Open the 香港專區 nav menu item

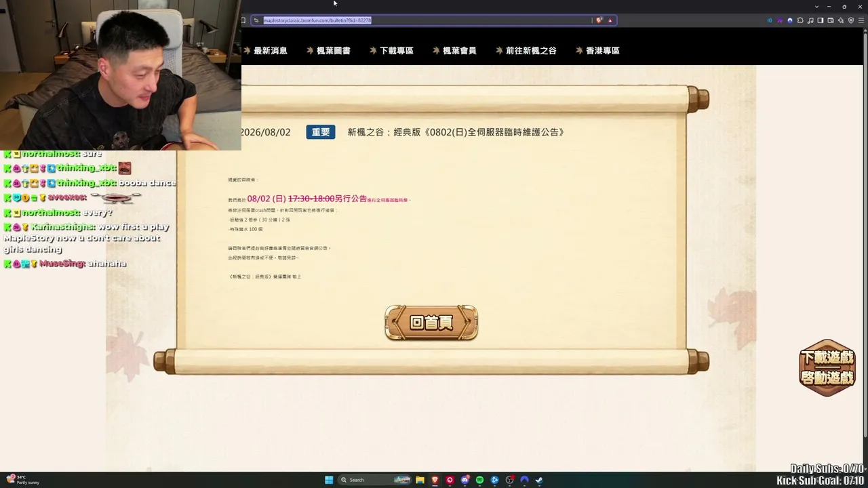coord(602,51)
